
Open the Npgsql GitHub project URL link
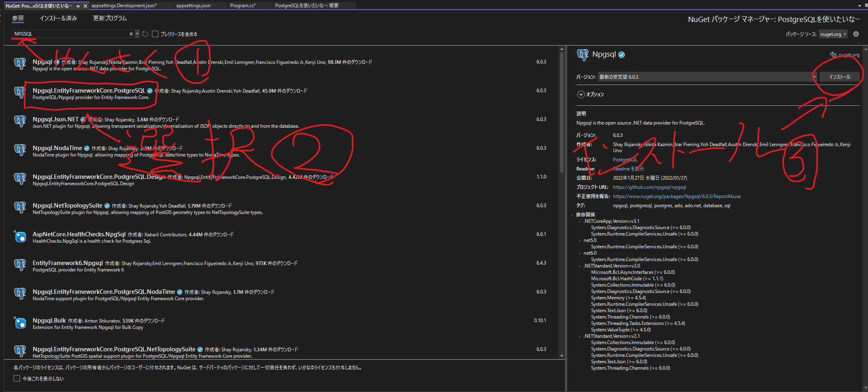[x=649, y=187]
